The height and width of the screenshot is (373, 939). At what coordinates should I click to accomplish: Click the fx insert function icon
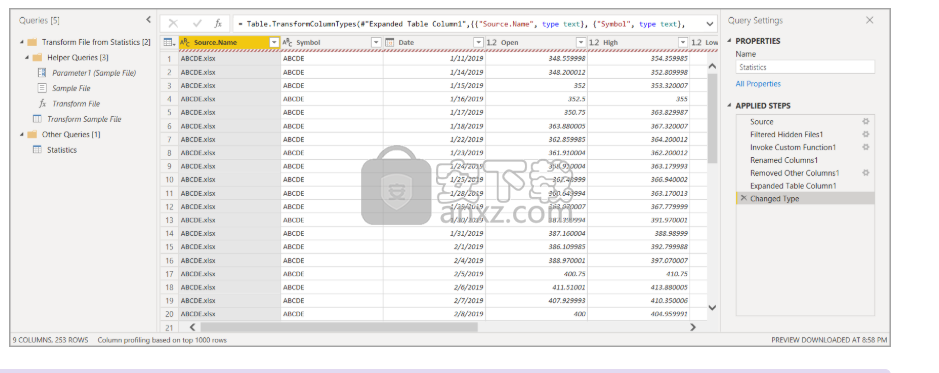(x=219, y=23)
